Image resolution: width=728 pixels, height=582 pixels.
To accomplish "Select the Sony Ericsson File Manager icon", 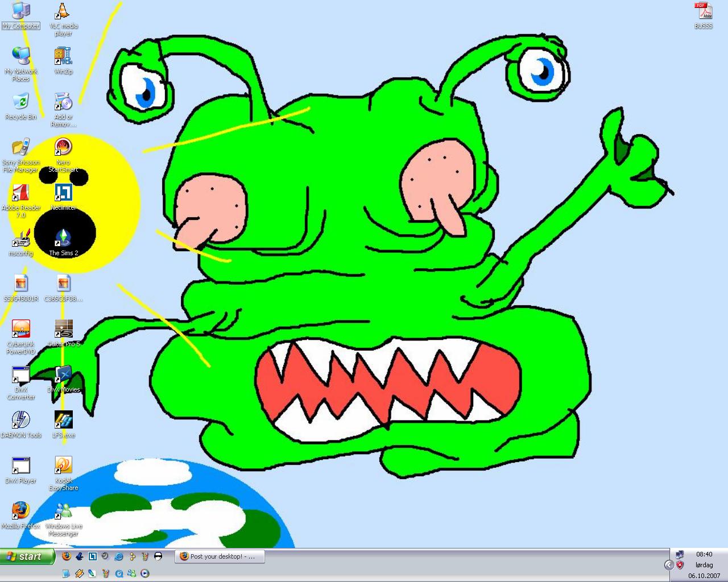I will (x=21, y=156).
